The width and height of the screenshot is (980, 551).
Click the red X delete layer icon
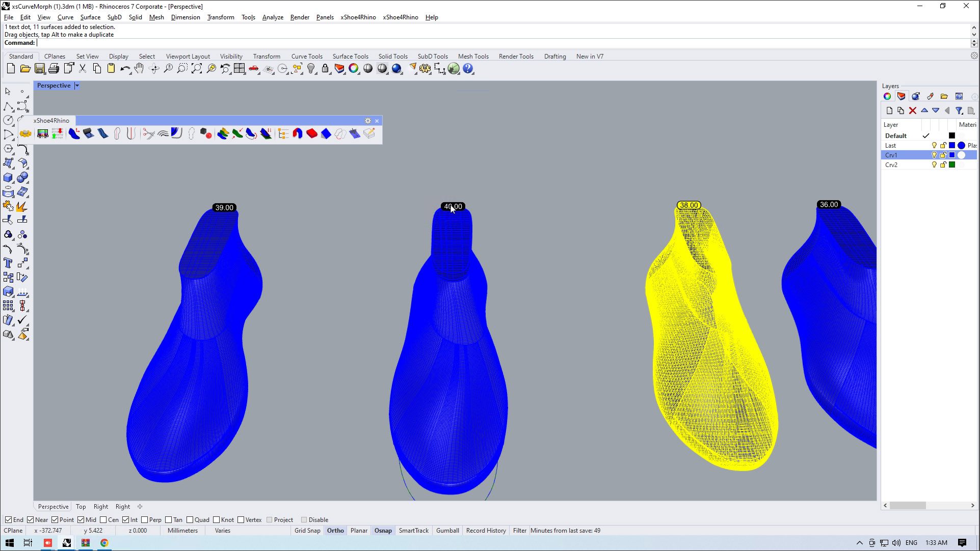coord(913,111)
